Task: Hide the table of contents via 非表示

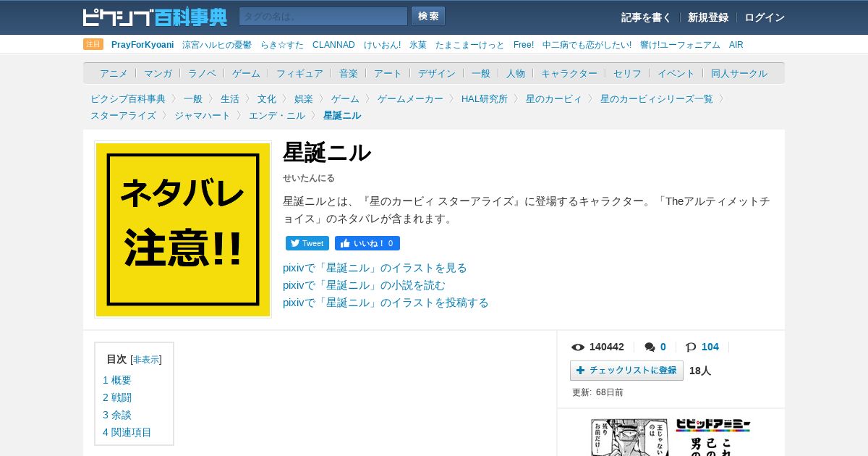Action: (146, 360)
